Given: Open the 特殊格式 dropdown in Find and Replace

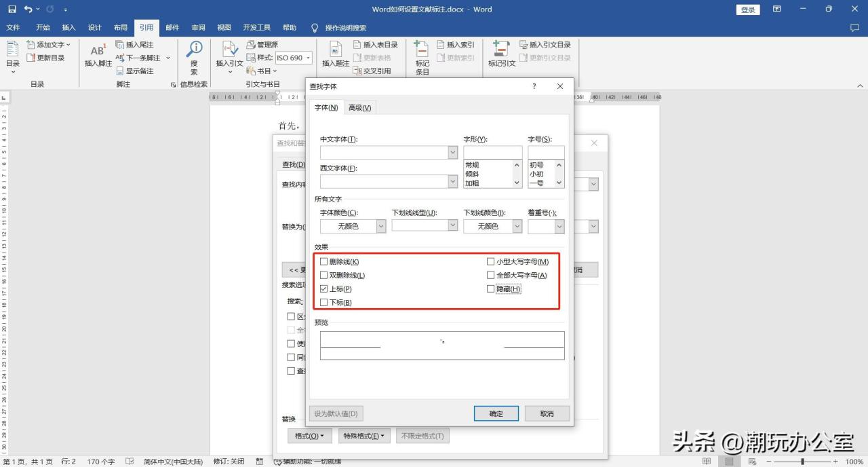Looking at the screenshot, I should [x=365, y=436].
